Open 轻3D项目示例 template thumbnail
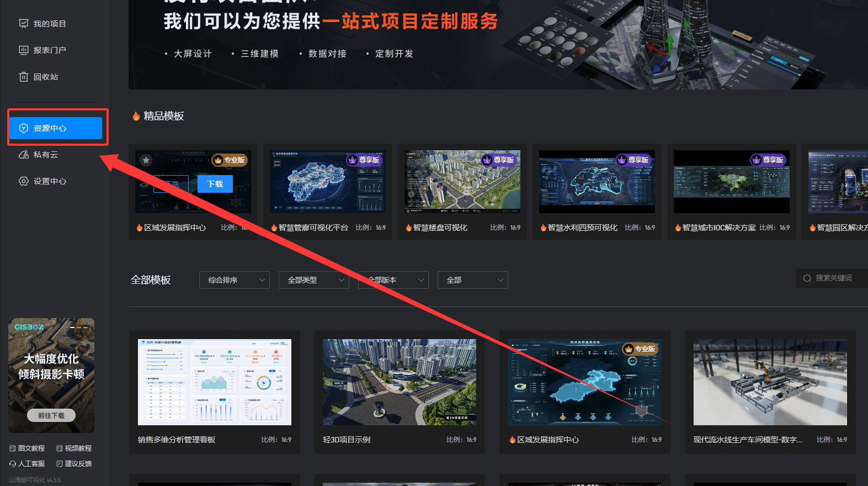The height and width of the screenshot is (486, 868). [400, 382]
